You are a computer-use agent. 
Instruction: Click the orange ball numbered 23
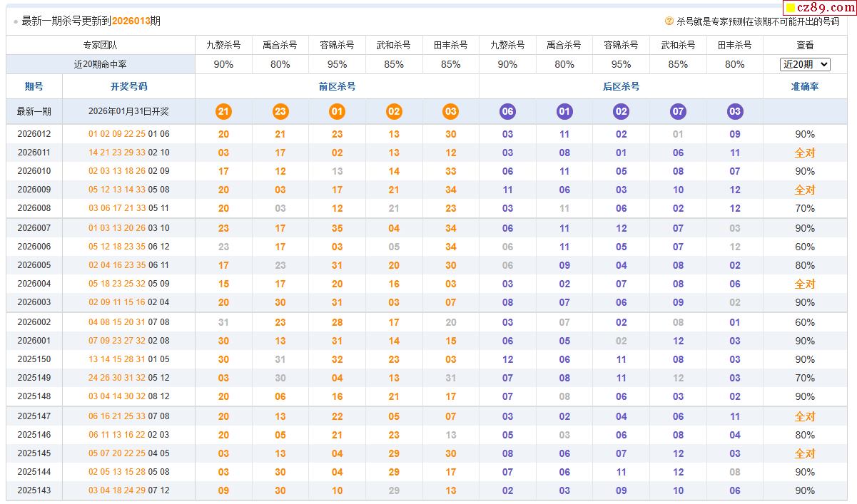[x=280, y=111]
